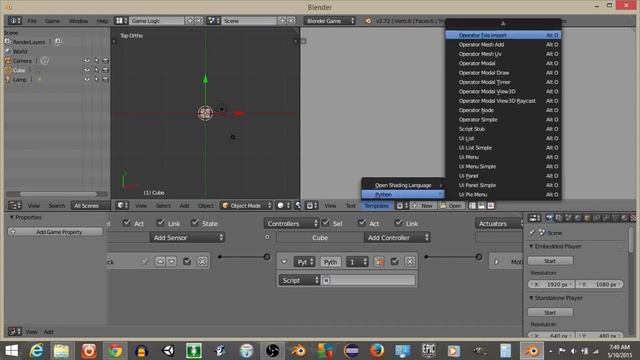The image size is (640, 360).
Task: Click outliner editor type icon
Action: pyautogui.click(x=15, y=205)
